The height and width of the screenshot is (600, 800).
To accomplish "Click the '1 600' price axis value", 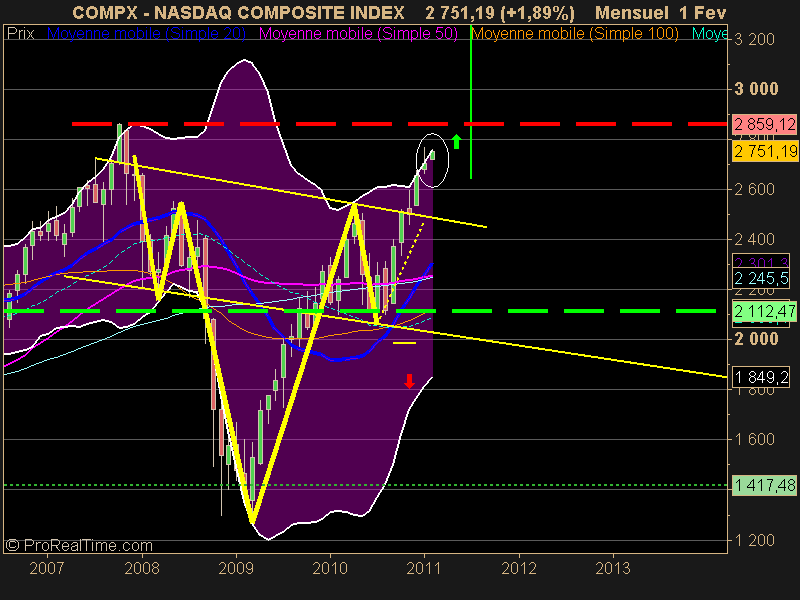I will pos(754,439).
